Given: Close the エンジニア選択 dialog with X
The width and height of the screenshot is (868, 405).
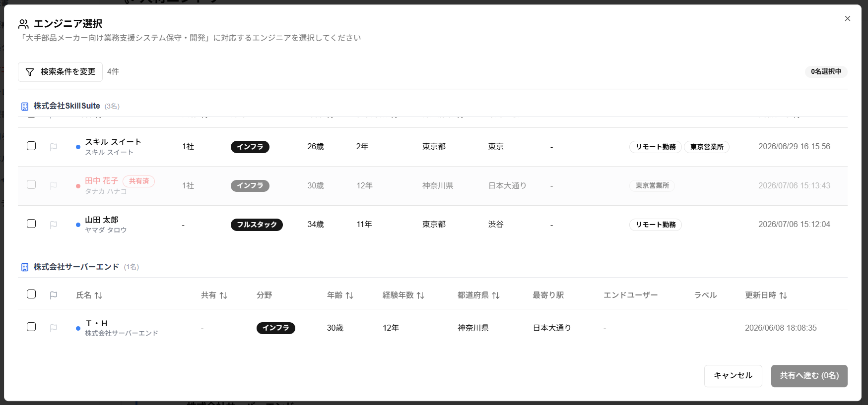Looking at the screenshot, I should [x=848, y=18].
